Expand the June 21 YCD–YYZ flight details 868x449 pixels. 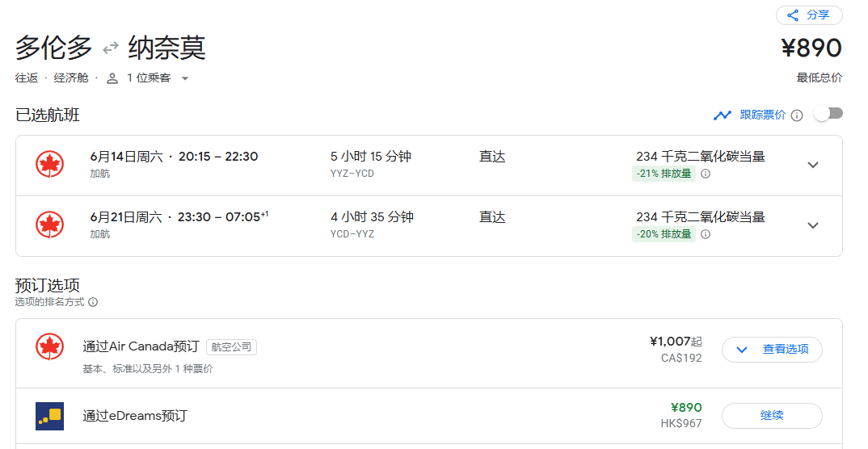813,225
